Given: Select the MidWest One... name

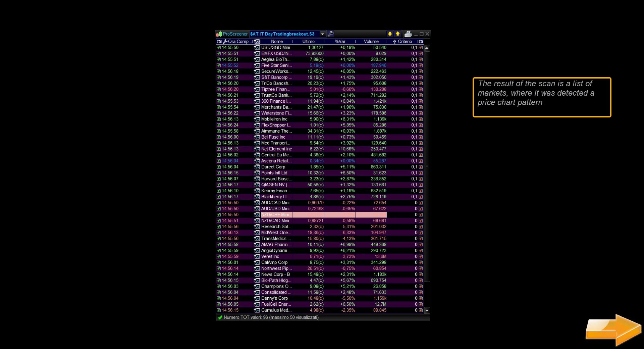Looking at the screenshot, I should click(x=276, y=233).
